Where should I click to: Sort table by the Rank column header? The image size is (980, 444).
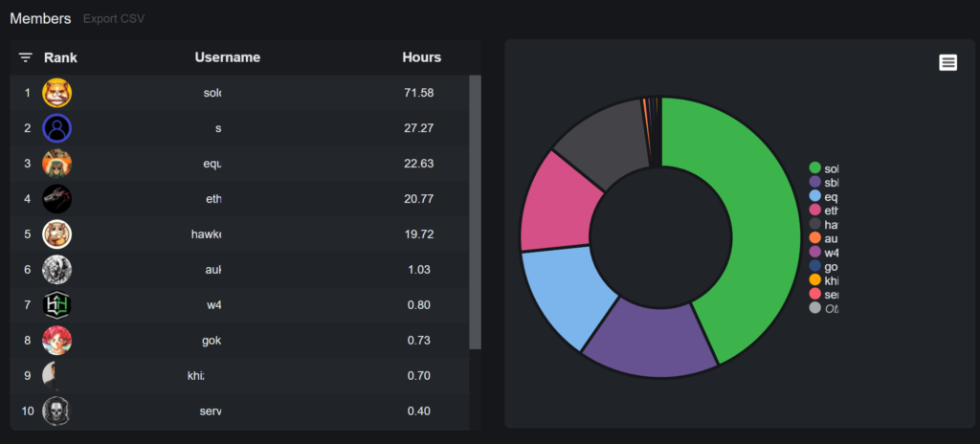coord(60,57)
